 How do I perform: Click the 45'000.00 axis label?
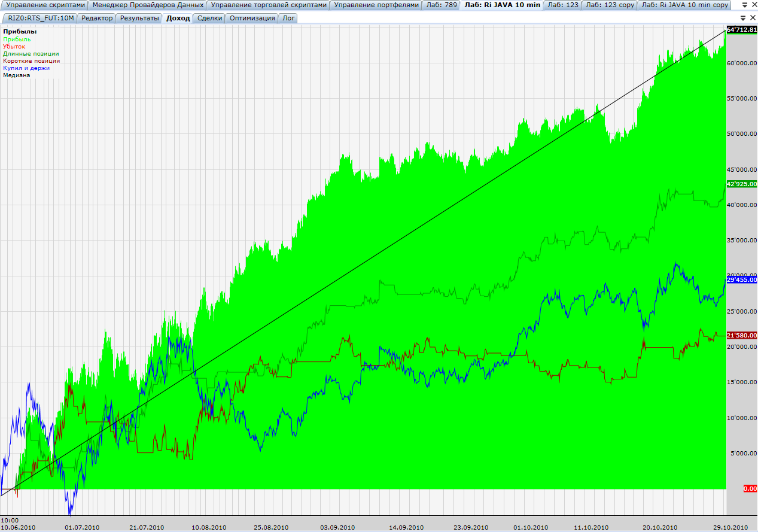[742, 169]
